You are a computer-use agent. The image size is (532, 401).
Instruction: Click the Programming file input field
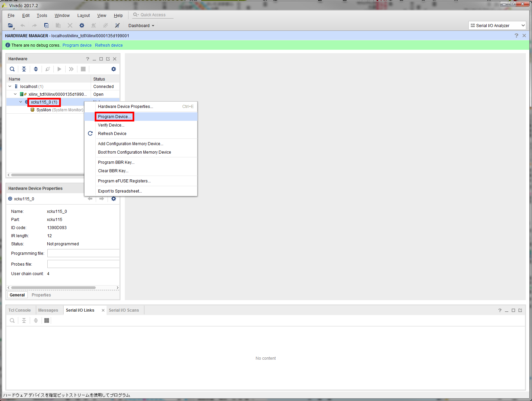click(84, 253)
